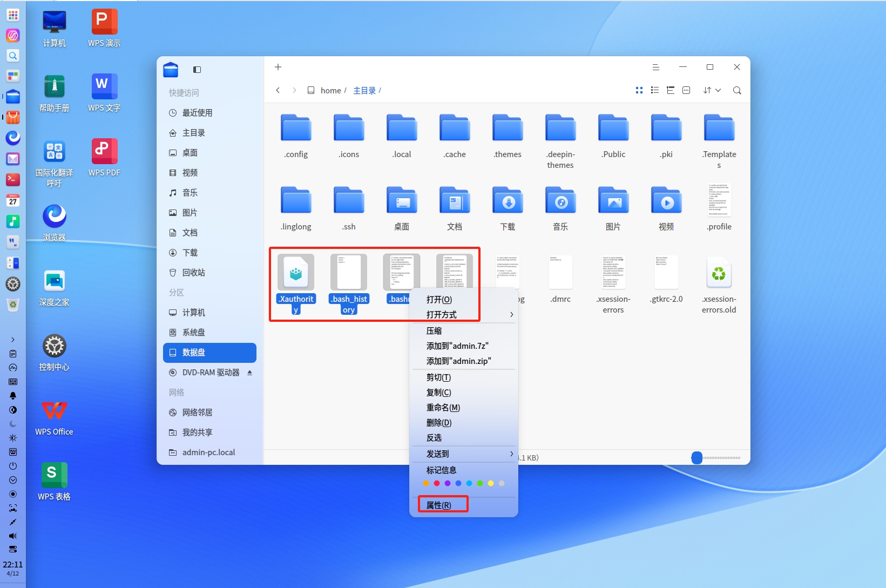Select the .profile file
Image resolution: width=886 pixels, height=588 pixels.
pos(719,207)
